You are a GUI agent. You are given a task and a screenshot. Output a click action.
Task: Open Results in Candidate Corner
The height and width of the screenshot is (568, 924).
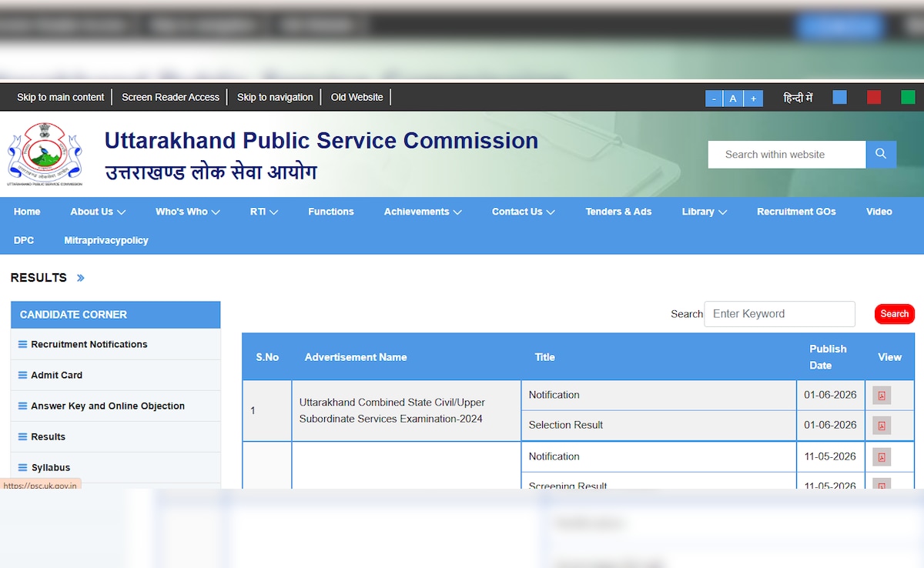49,436
